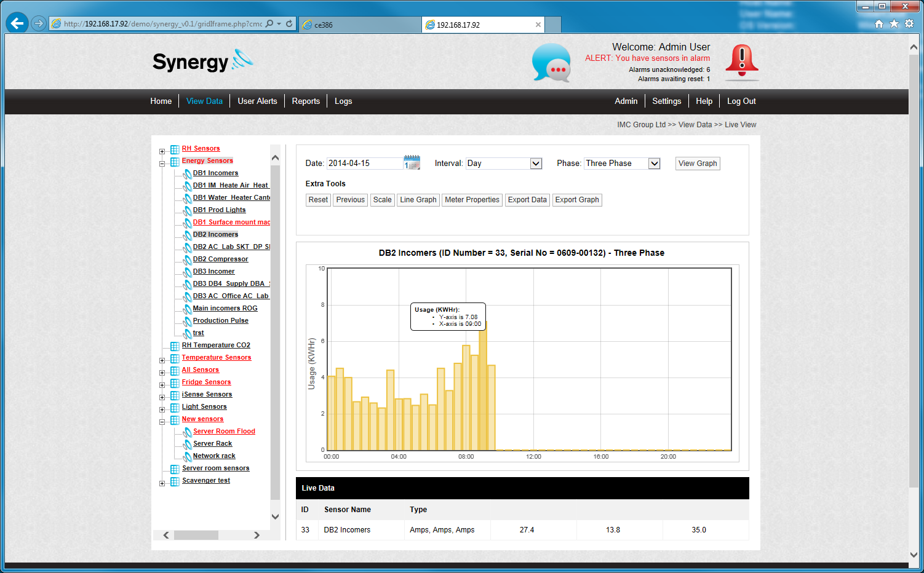
Task: Click the sensor icon beside Production Pulse
Action: point(187,321)
